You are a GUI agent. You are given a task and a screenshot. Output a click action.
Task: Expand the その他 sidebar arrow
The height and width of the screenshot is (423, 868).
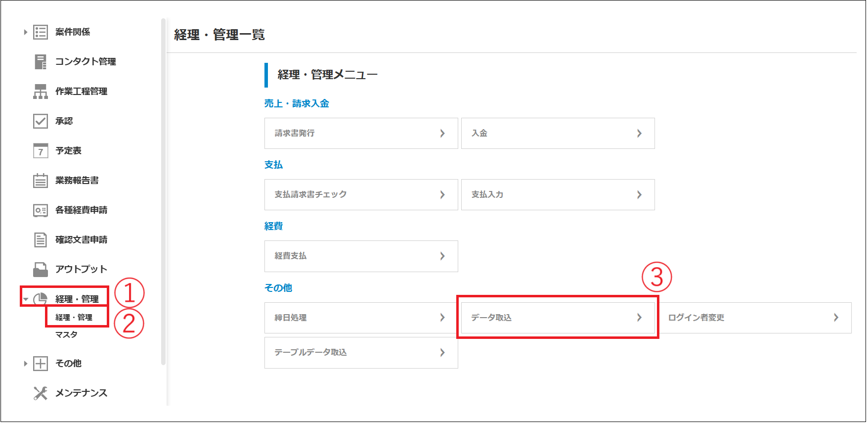click(x=26, y=364)
